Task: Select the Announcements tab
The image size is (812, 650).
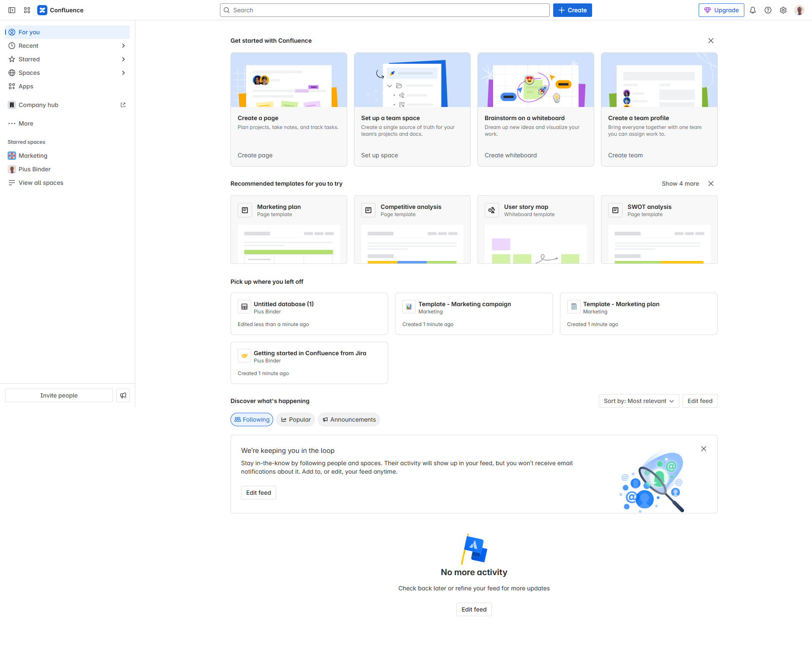Action: coord(349,420)
